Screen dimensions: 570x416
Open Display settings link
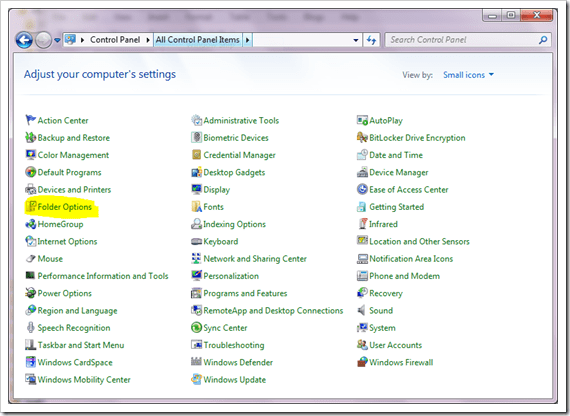(217, 190)
